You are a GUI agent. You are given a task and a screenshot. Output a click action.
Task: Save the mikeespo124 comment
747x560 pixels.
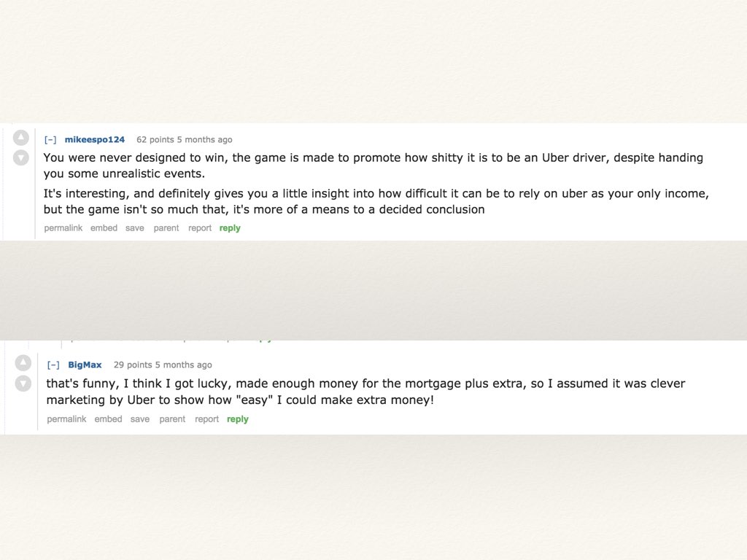[x=134, y=228]
